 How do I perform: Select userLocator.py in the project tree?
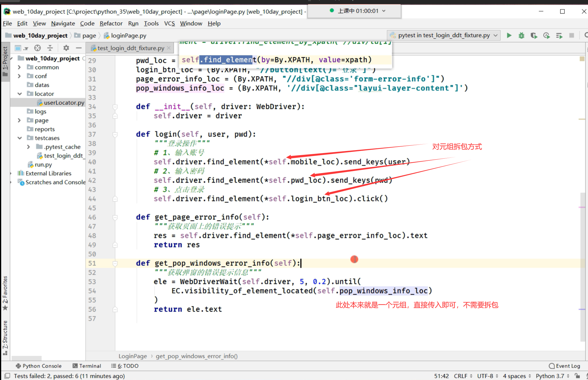coord(64,103)
